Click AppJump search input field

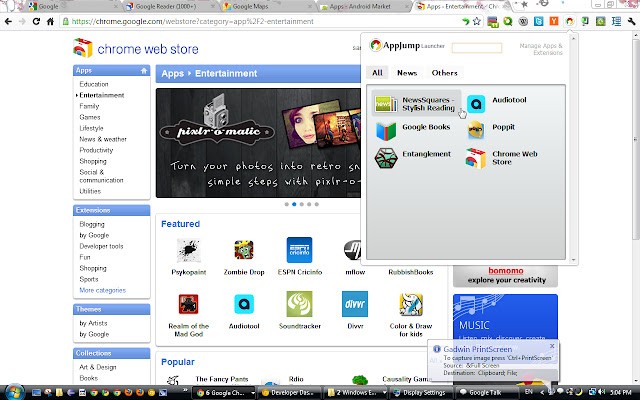pyautogui.click(x=477, y=47)
